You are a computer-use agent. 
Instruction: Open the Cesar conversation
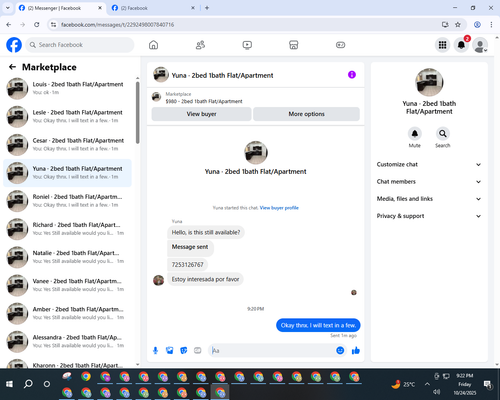tap(67, 145)
